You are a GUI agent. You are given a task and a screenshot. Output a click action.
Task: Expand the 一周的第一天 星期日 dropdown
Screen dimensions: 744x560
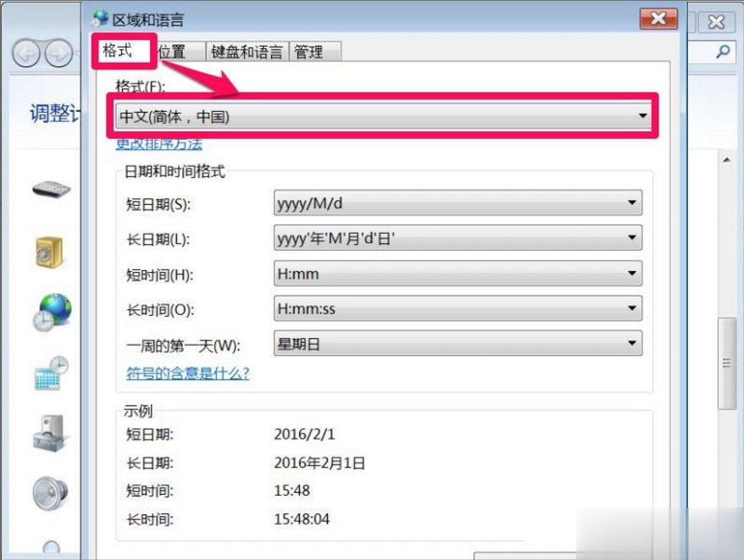click(458, 344)
